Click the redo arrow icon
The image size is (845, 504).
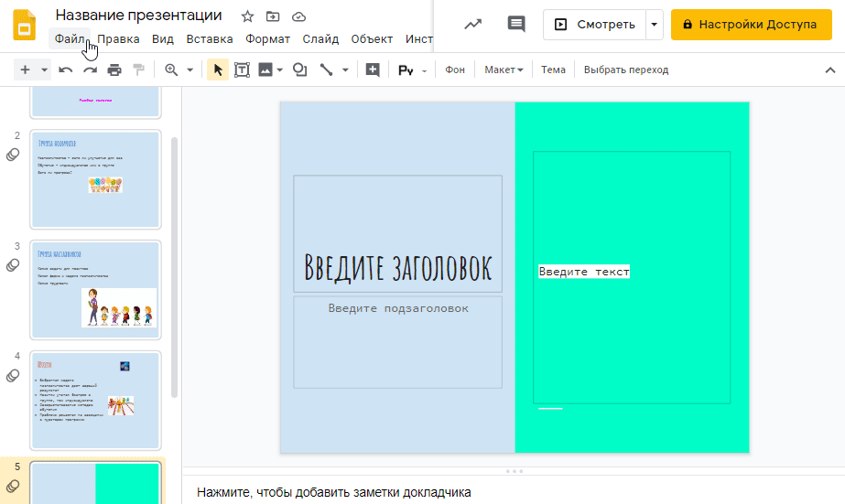coord(90,70)
